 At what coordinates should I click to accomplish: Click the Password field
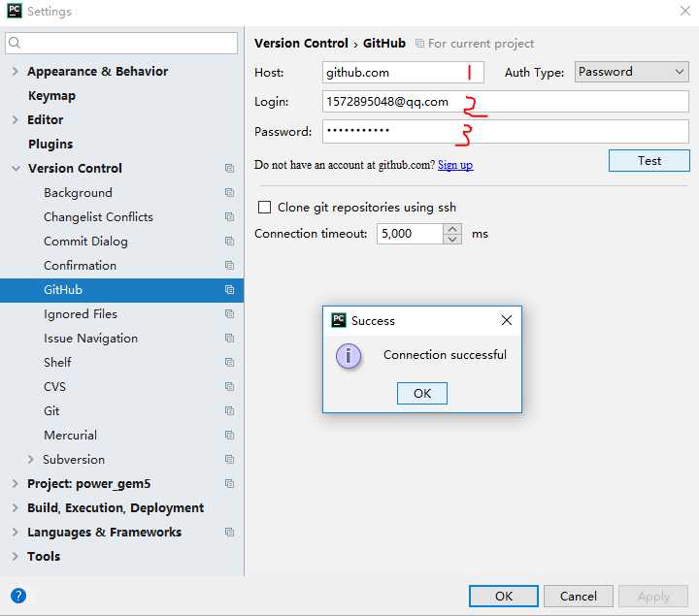[506, 131]
